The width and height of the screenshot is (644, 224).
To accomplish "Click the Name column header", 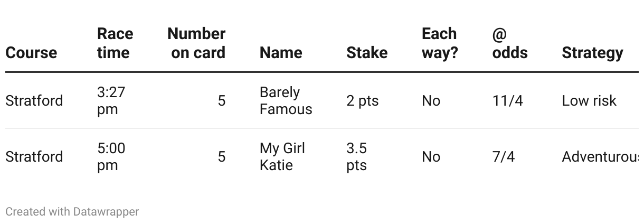I will coord(281,53).
